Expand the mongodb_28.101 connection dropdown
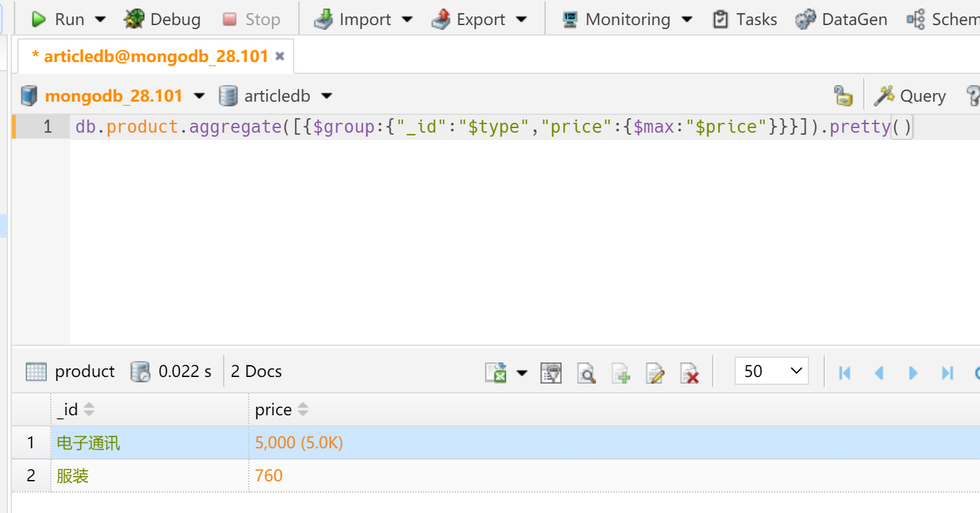 click(x=199, y=96)
